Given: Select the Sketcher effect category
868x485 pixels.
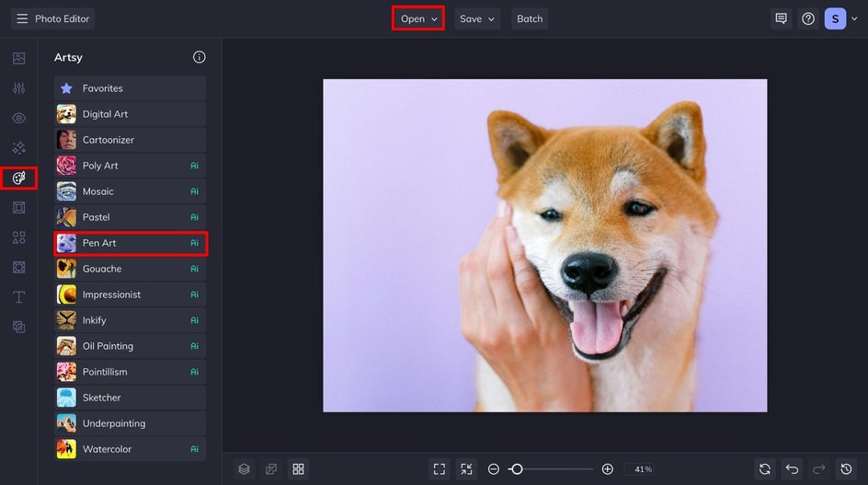Looking at the screenshot, I should click(130, 398).
